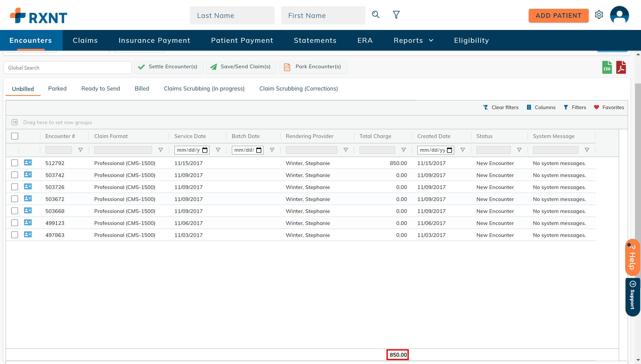Check the box for encounter 503668

15,211
